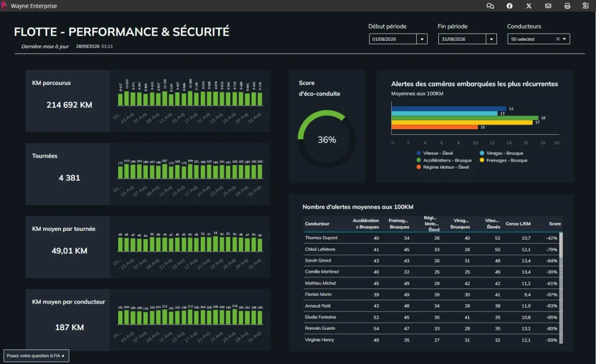The image size is (596, 364).
Task: Click the green bar valued 18
Action: (x=465, y=117)
